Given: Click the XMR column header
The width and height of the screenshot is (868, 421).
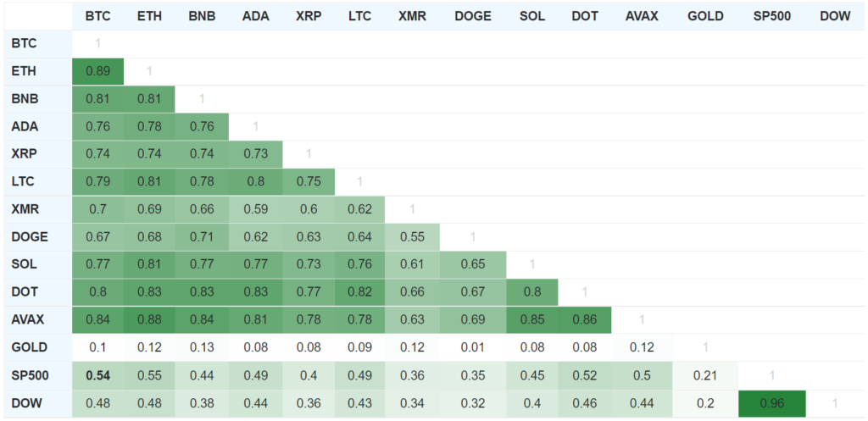Looking at the screenshot, I should coord(412,16).
